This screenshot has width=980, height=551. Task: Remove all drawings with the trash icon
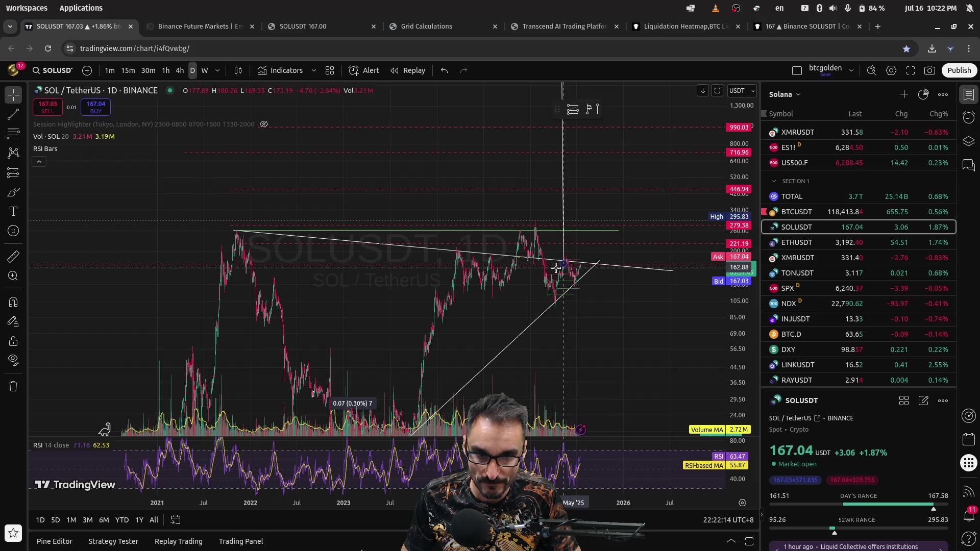click(13, 386)
